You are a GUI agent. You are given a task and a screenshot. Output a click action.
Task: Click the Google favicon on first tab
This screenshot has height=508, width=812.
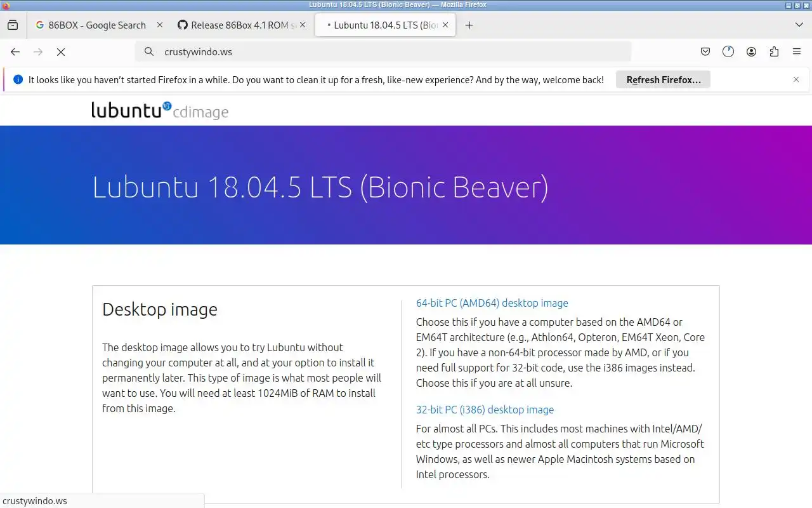click(x=40, y=25)
